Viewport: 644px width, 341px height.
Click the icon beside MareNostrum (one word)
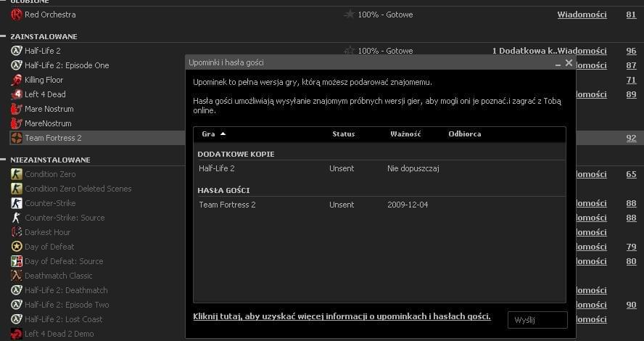17,123
